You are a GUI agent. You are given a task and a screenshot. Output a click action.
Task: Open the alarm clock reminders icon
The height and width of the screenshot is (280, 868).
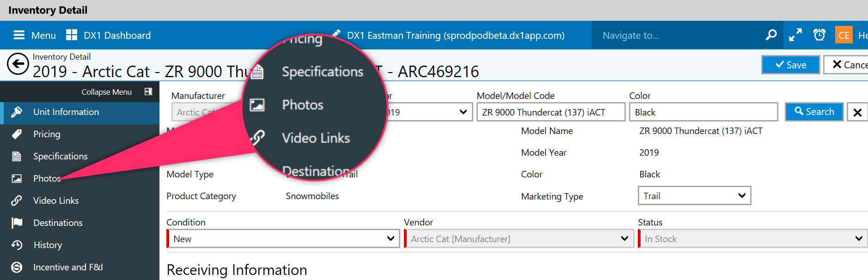[819, 35]
